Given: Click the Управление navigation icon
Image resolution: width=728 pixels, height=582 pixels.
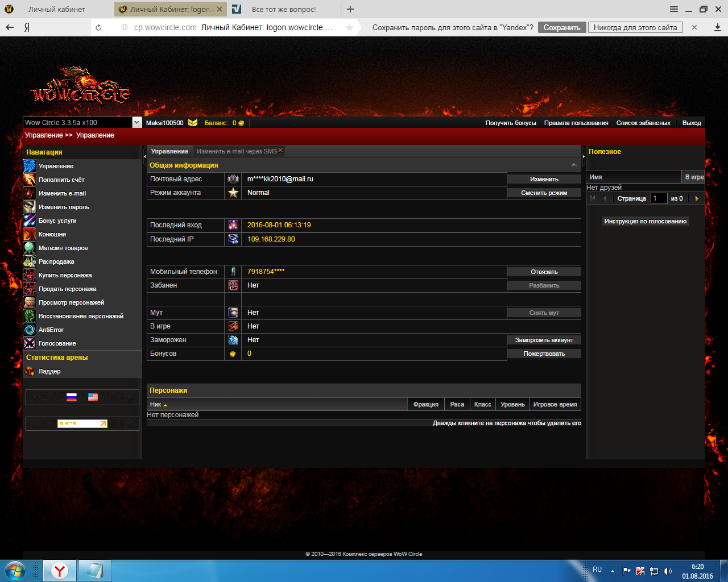Looking at the screenshot, I should pos(30,166).
